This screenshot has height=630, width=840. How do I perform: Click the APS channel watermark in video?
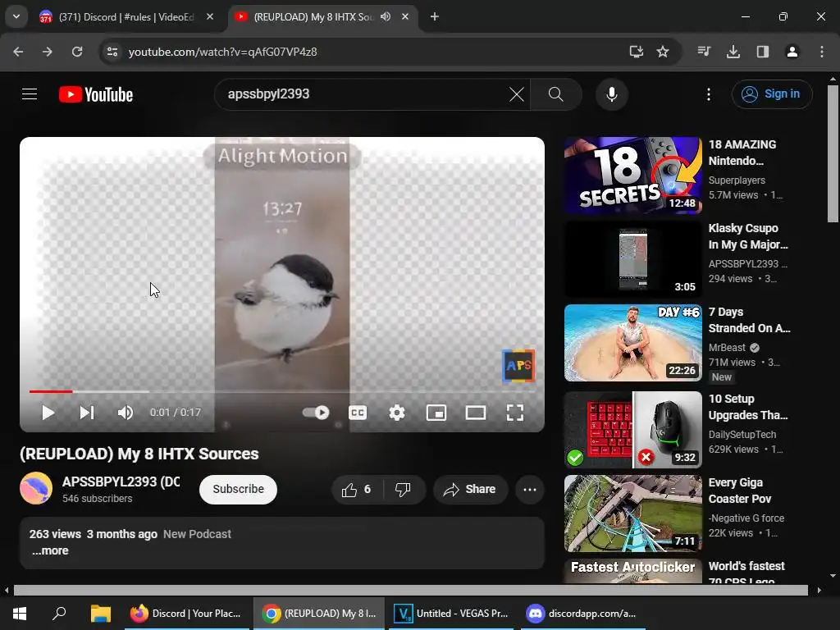coord(518,366)
